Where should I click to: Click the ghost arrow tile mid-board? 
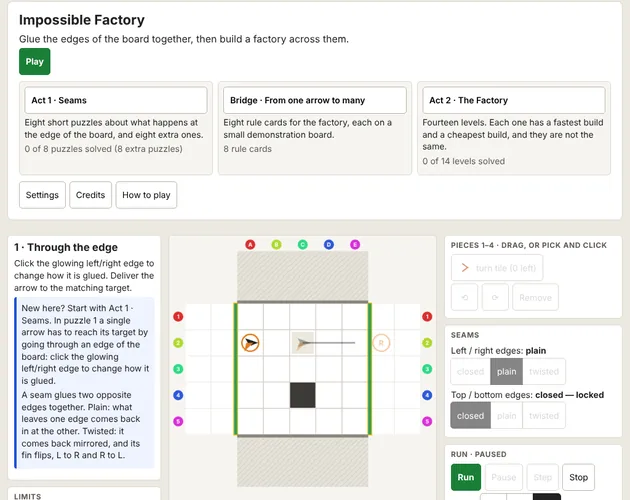303,343
